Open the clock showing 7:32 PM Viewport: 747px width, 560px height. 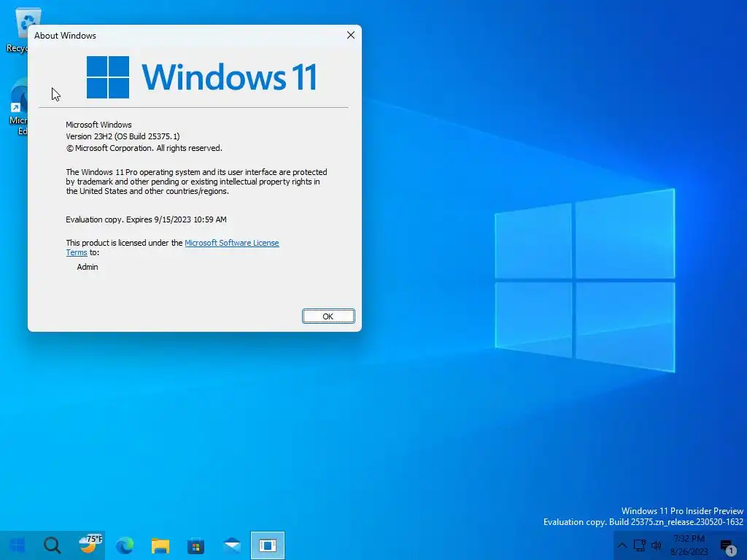pos(689,545)
